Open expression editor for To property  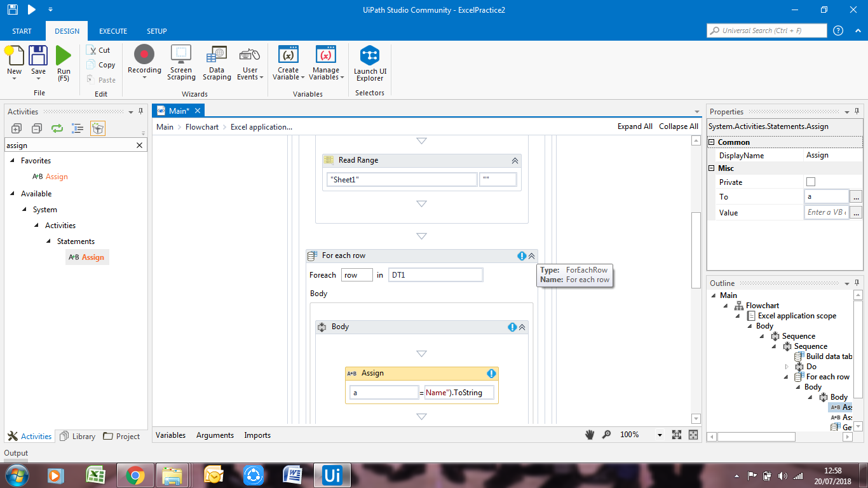[x=857, y=197]
